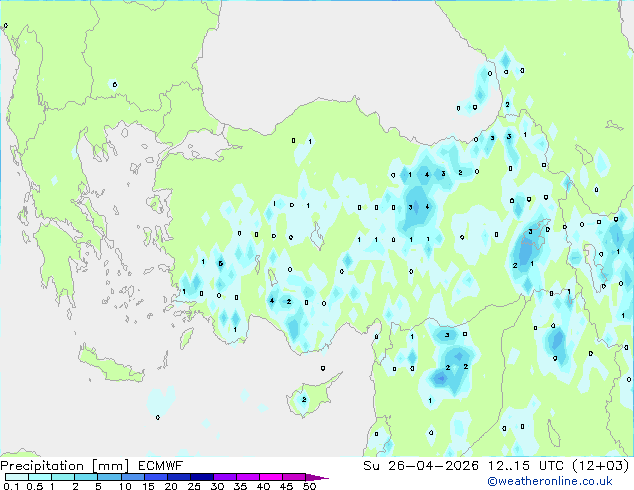Click the 40–45 mm magenta legend swatch

click(271, 477)
